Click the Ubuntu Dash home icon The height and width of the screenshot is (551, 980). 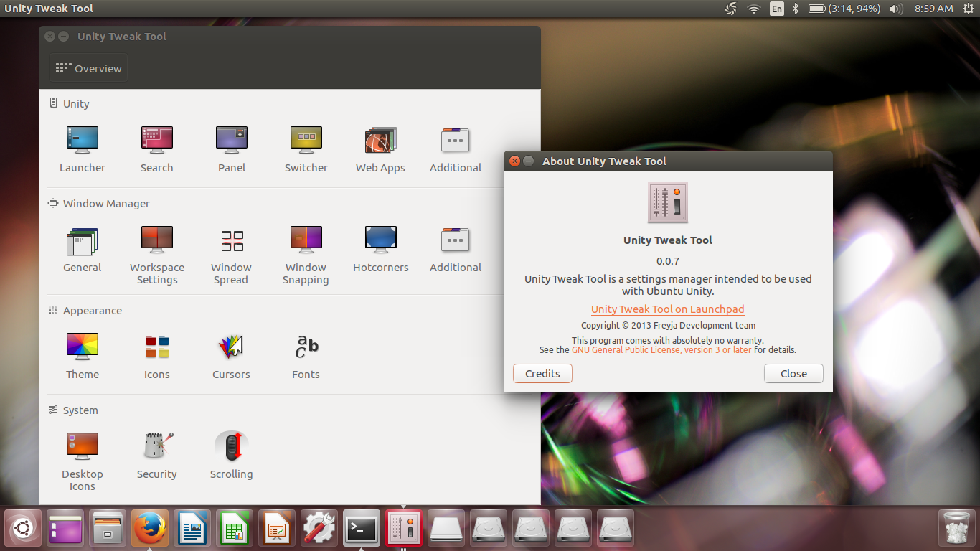pyautogui.click(x=23, y=529)
